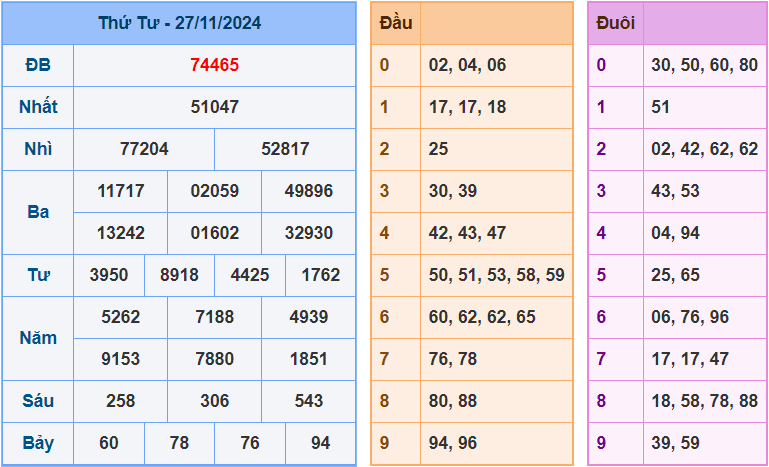Select third prize number 02059
Image resolution: width=769 pixels, height=467 pixels.
(214, 191)
